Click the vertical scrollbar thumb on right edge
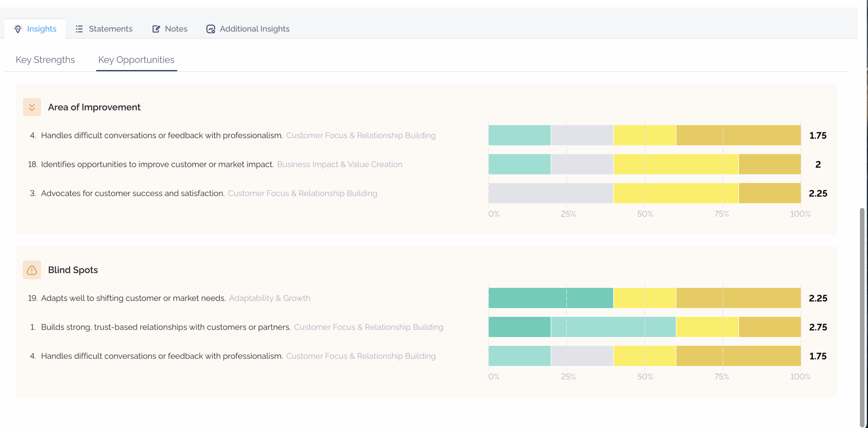Image resolution: width=868 pixels, height=428 pixels. coord(862,317)
